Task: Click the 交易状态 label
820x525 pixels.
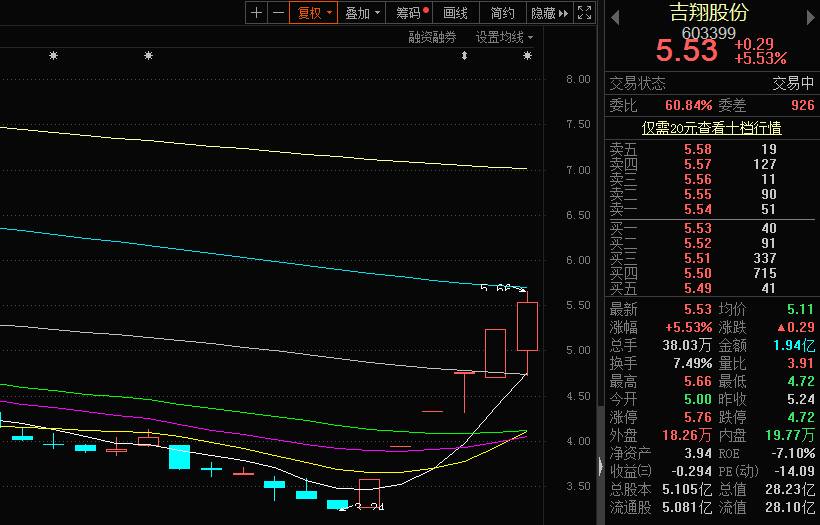Action: point(637,84)
